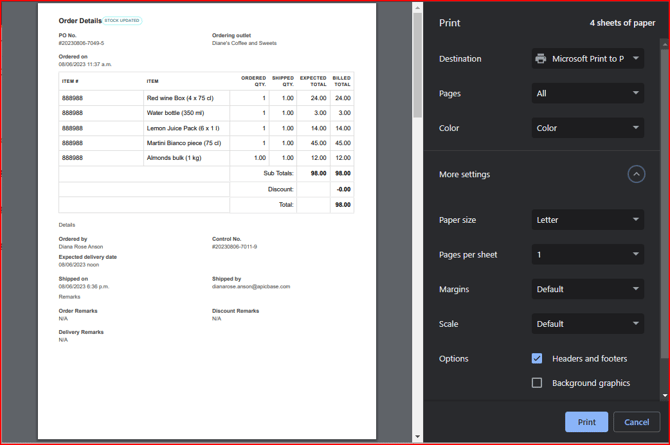Open the Pages dropdown showing All

588,93
